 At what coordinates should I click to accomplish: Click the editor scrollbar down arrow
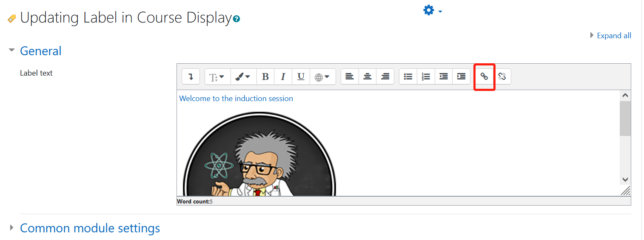pos(625,180)
